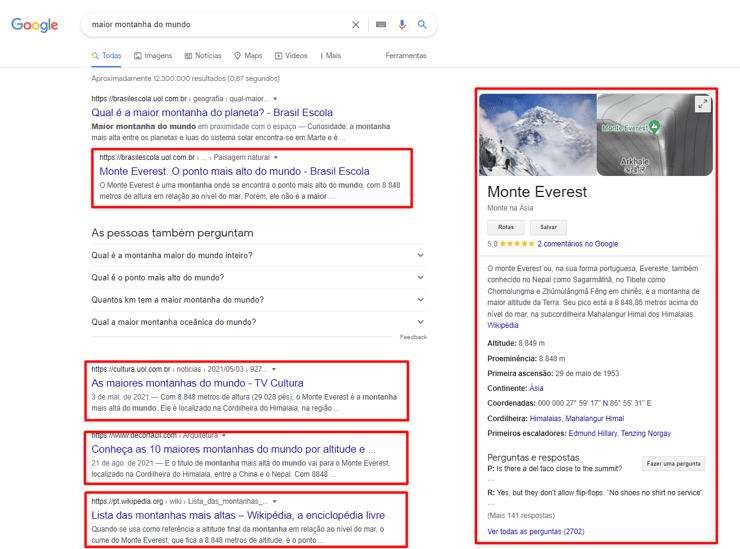Open dropdown arrow next to Paisagem natural
Image resolution: width=740 pixels, height=549 pixels.
point(276,158)
